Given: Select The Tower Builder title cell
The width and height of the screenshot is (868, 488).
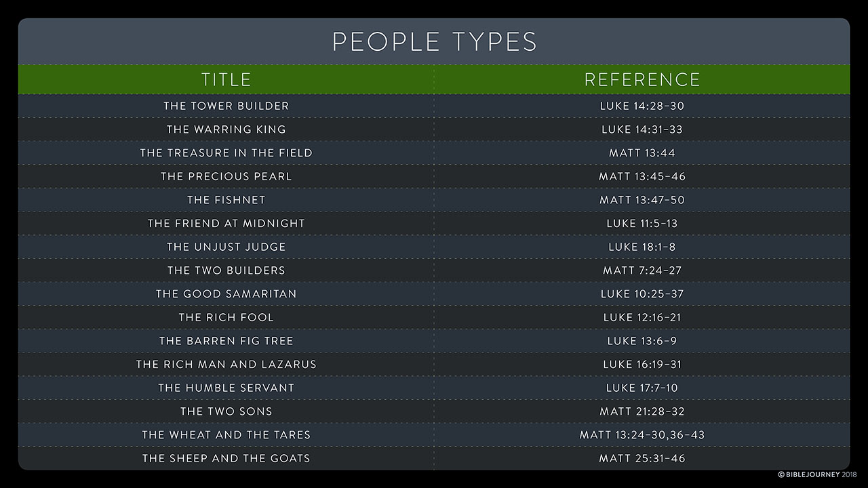Looking at the screenshot, I should pos(226,106).
